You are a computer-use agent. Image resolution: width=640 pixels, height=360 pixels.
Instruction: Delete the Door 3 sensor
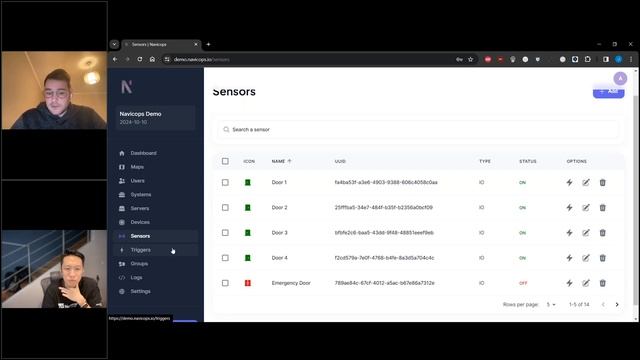click(x=602, y=233)
